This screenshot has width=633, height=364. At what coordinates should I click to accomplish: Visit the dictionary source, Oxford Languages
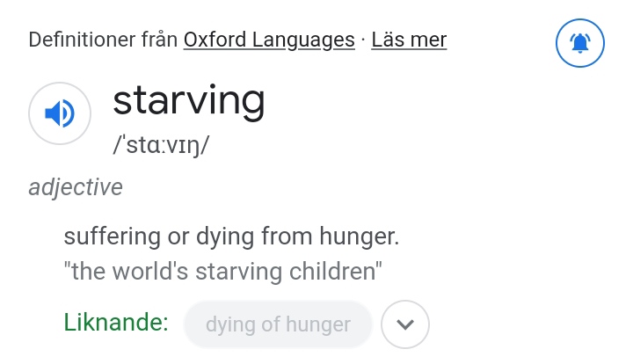tap(269, 40)
